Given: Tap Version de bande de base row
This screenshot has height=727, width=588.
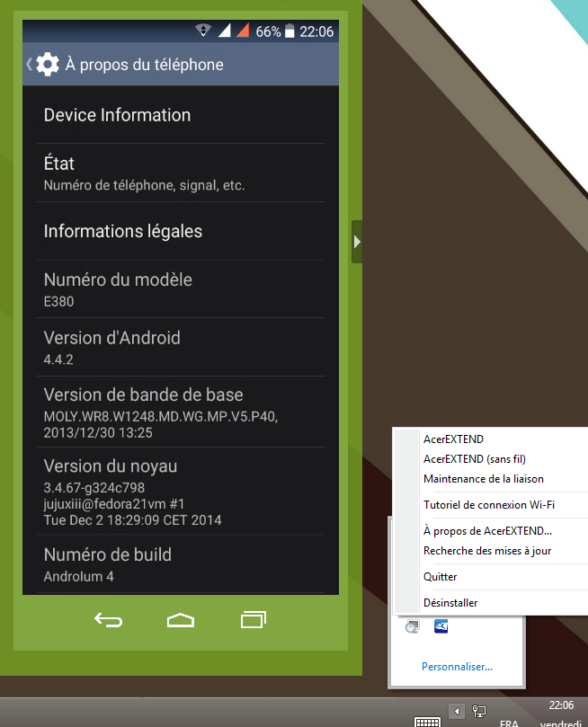Looking at the screenshot, I should 181,412.
